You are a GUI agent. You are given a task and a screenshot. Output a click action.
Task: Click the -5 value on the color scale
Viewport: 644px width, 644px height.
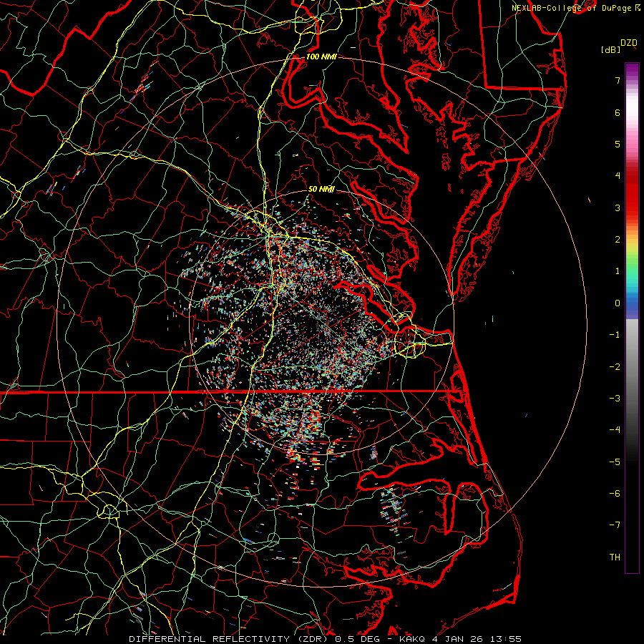[x=615, y=462]
